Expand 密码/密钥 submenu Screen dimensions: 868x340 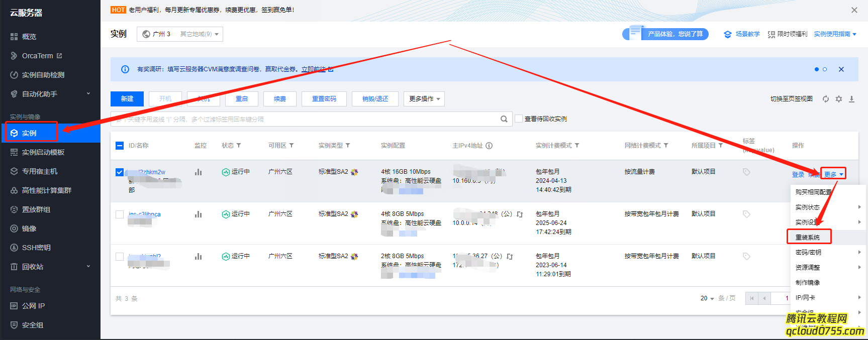click(x=828, y=253)
